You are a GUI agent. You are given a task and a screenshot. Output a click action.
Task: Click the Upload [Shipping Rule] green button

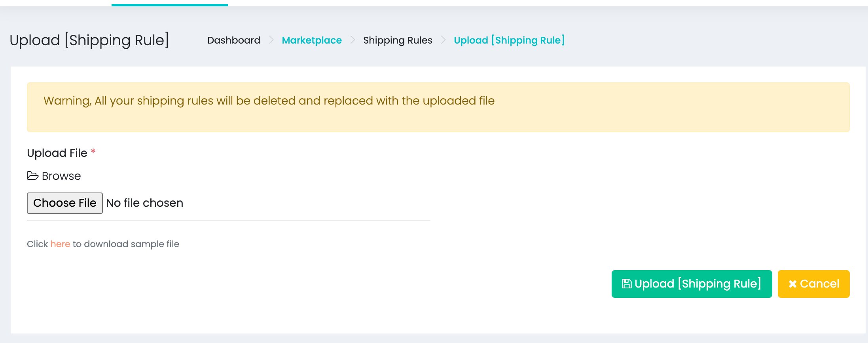692,284
